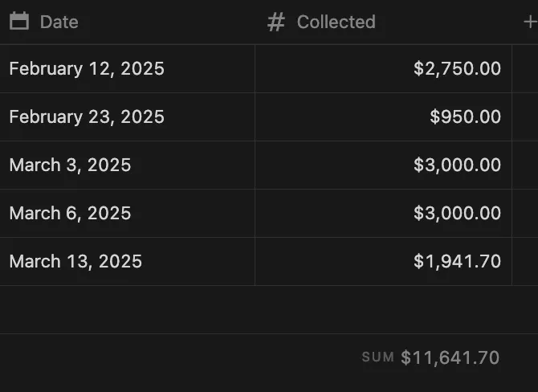Edit the March 6 $3,000.00 amount

(383, 213)
